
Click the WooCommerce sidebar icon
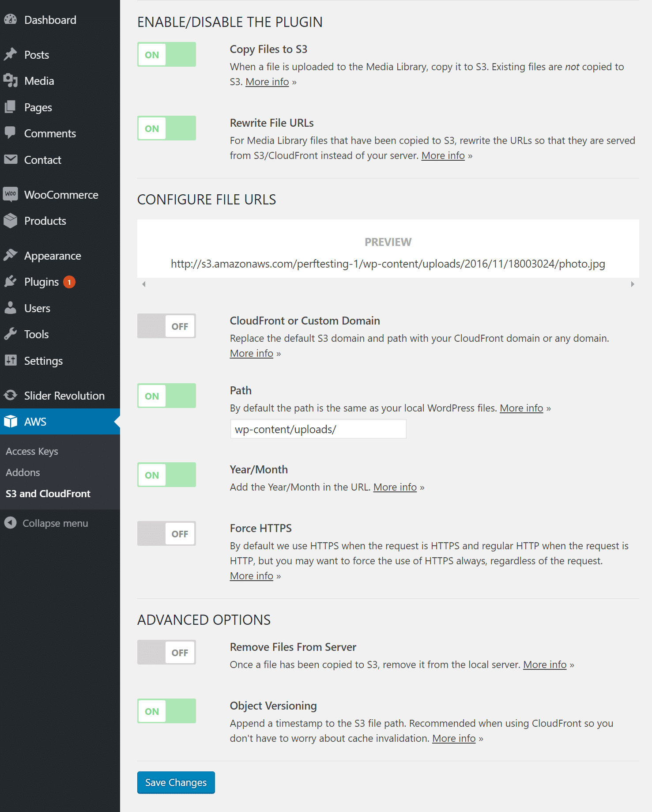tap(11, 194)
